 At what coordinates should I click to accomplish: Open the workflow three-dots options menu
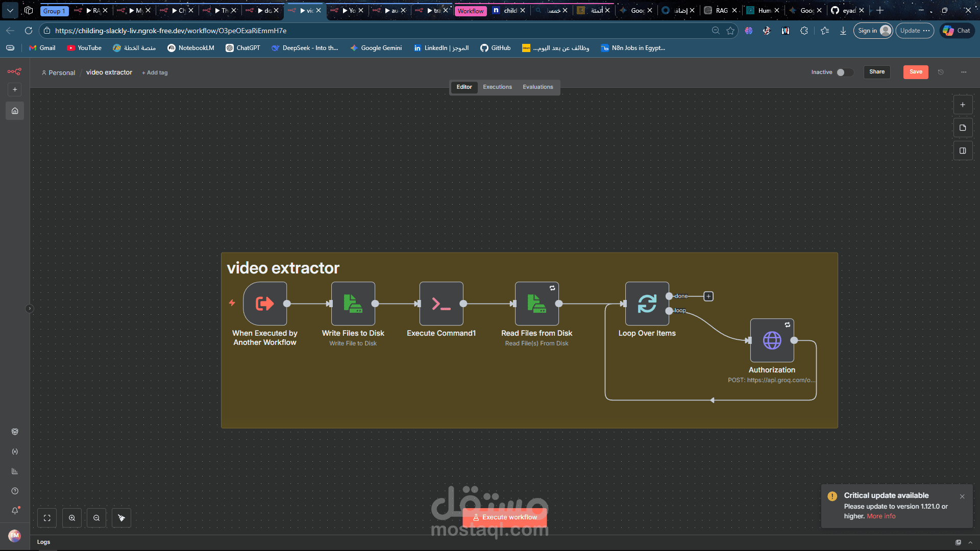[964, 72]
